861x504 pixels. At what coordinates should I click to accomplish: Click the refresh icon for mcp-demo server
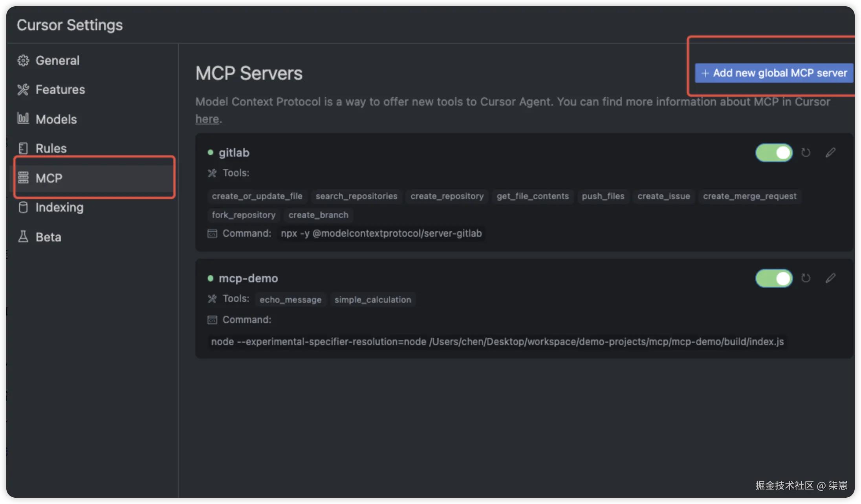(x=806, y=278)
